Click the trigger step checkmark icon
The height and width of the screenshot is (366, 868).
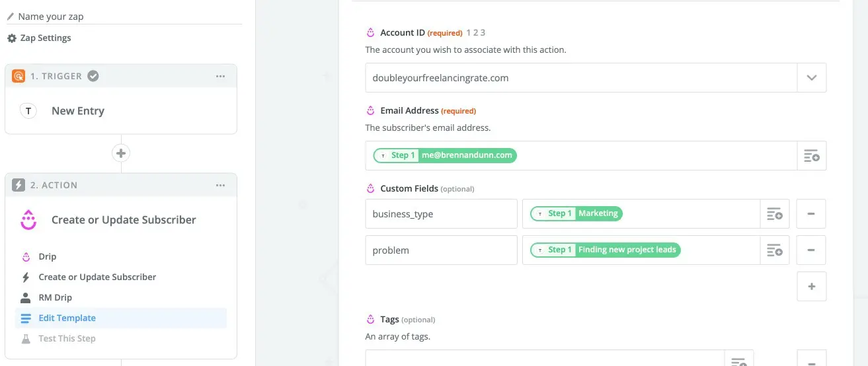pyautogui.click(x=93, y=76)
